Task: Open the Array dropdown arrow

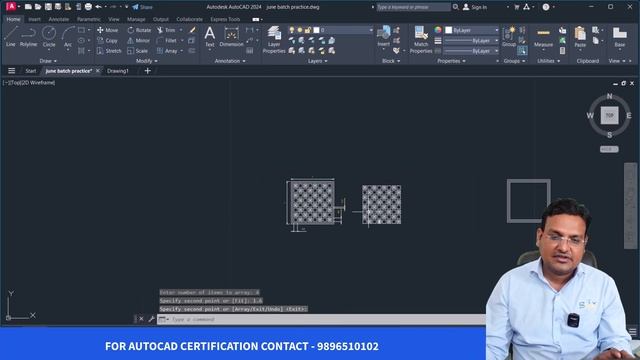Action: coord(182,51)
